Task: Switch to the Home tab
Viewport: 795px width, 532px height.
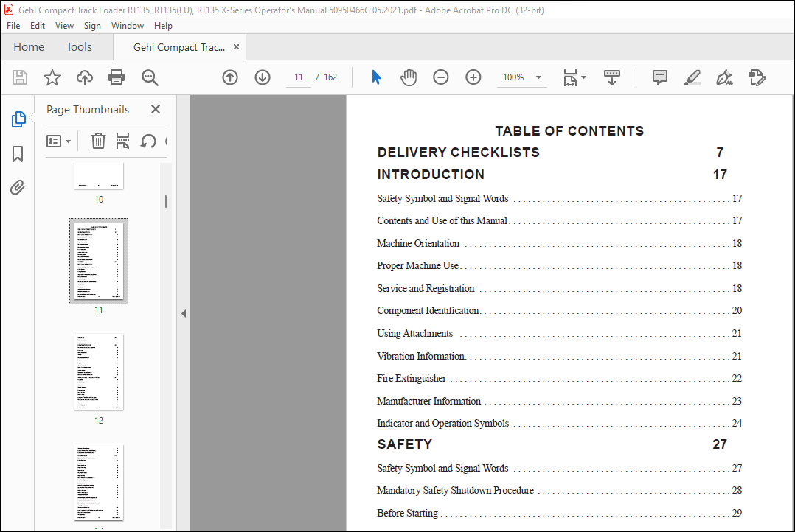Action: 29,47
